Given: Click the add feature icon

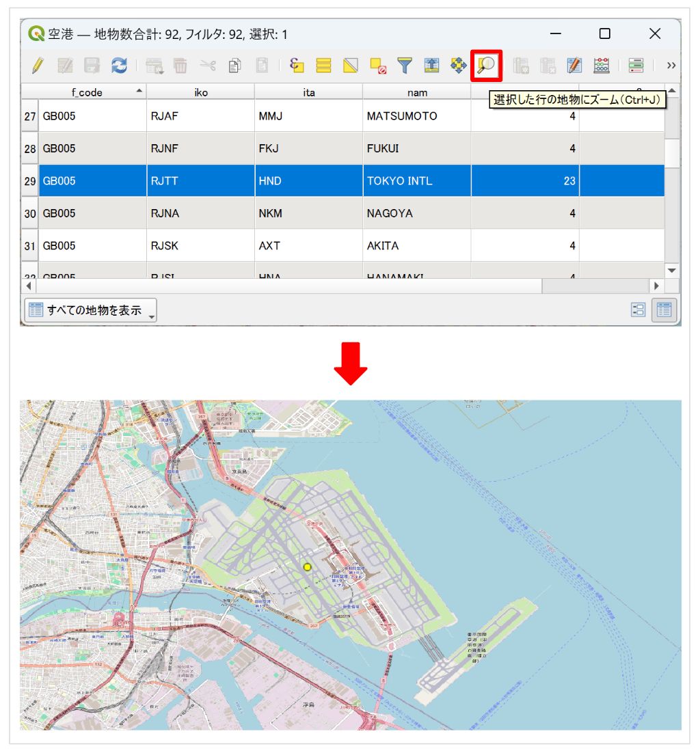Looking at the screenshot, I should pyautogui.click(x=154, y=66).
